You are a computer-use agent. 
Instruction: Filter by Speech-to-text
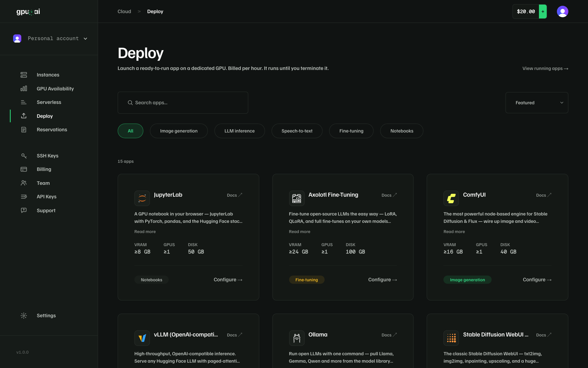click(x=297, y=131)
